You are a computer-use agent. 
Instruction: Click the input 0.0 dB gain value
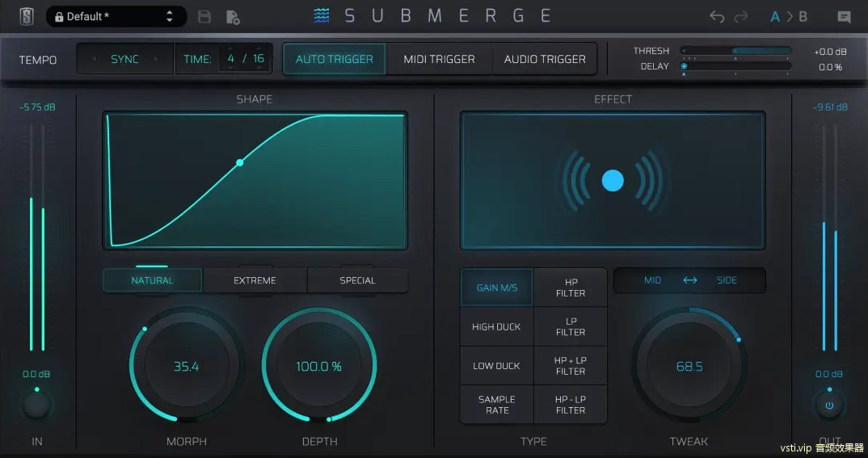click(36, 374)
